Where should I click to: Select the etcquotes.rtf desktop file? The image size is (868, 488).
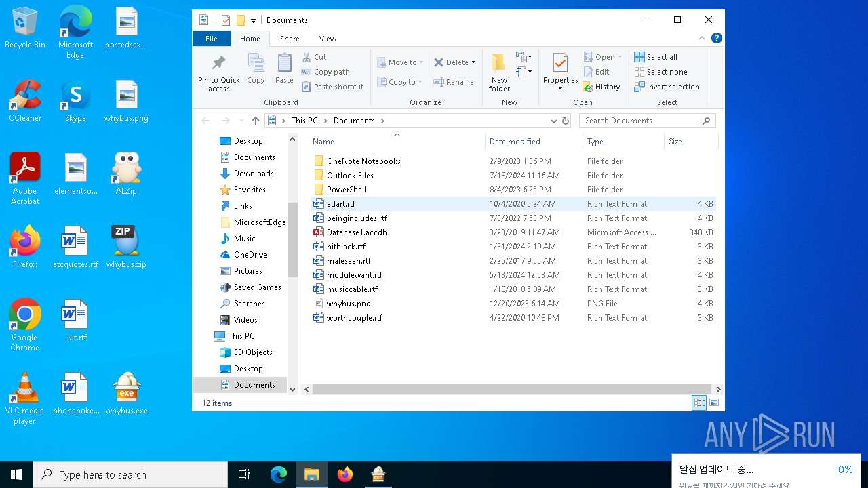(x=75, y=247)
